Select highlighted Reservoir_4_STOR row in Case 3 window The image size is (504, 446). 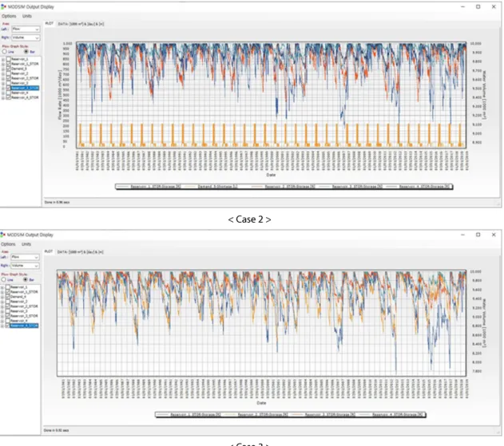click(x=24, y=326)
